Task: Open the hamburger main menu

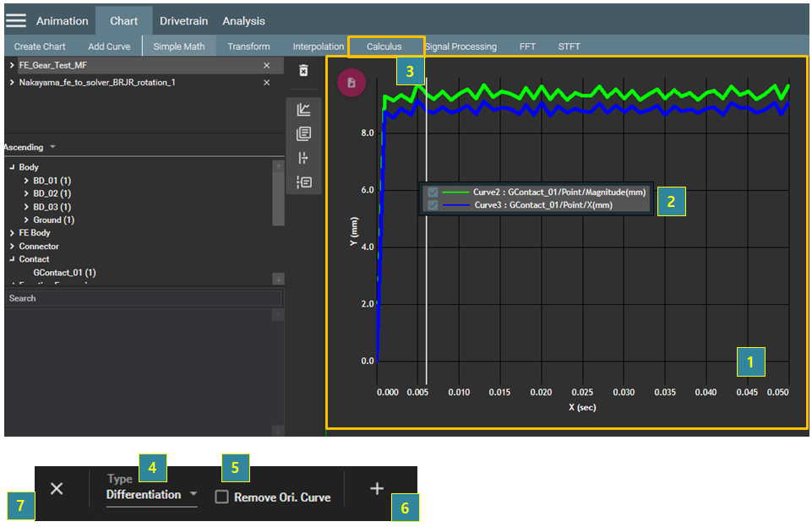Action: pos(16,21)
